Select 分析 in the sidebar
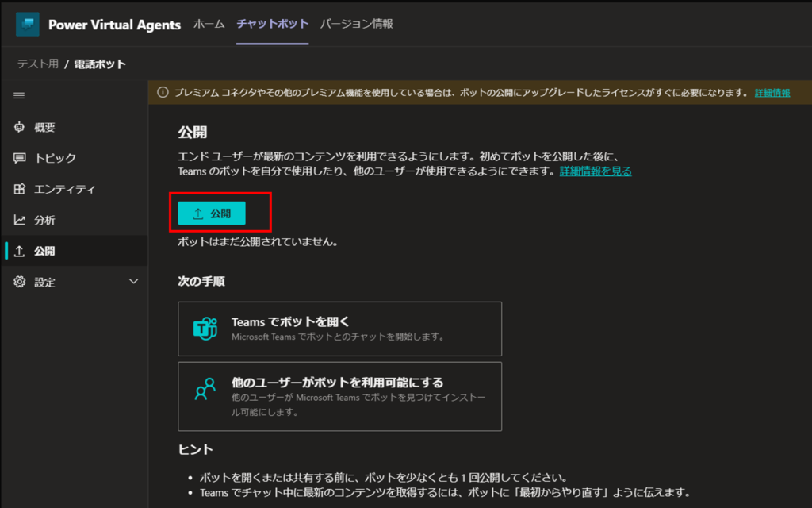Image resolution: width=812 pixels, height=508 pixels. tap(75, 221)
